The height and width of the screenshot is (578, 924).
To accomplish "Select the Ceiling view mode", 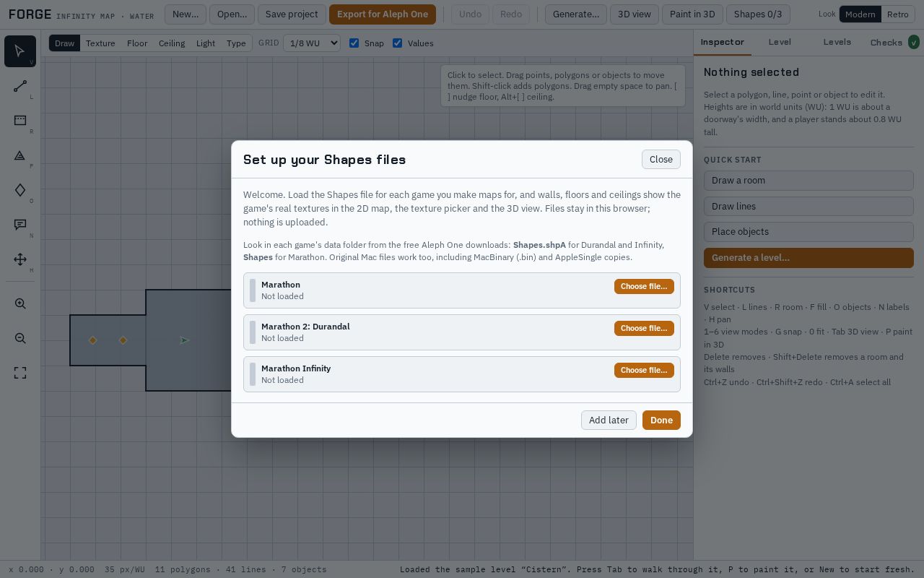I will click(172, 43).
